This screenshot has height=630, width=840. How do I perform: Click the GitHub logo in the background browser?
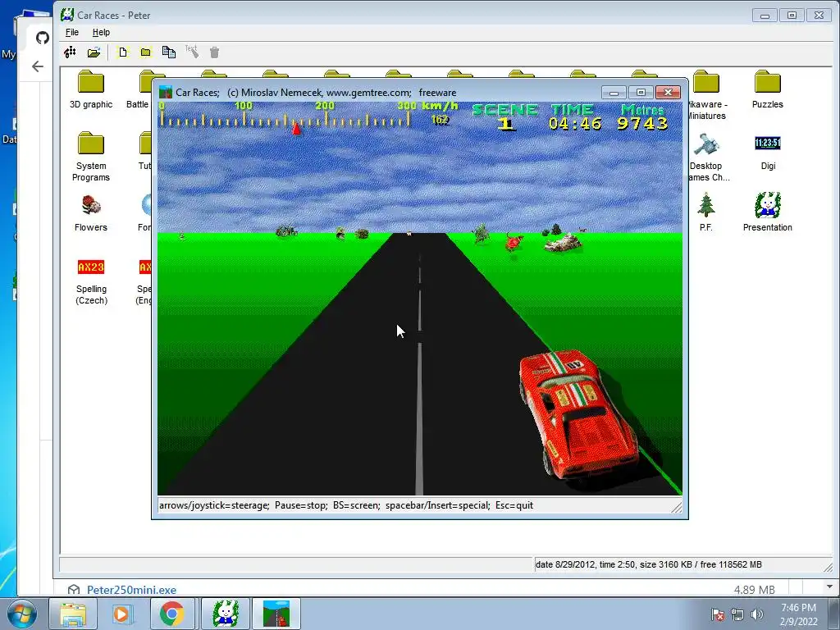click(43, 38)
